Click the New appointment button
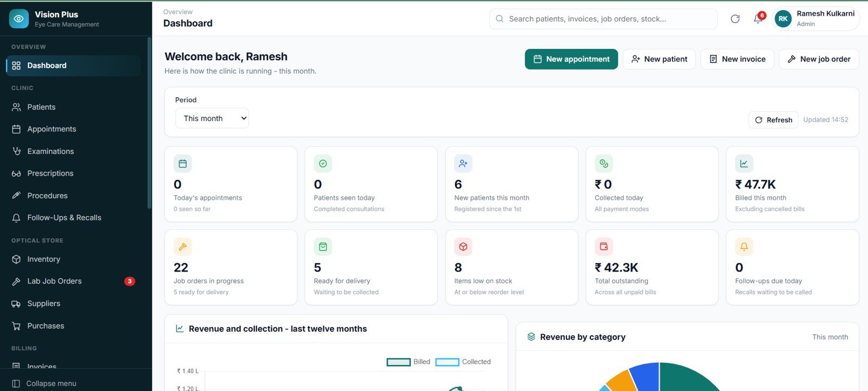Viewport: 868px width, 391px height. coord(571,59)
